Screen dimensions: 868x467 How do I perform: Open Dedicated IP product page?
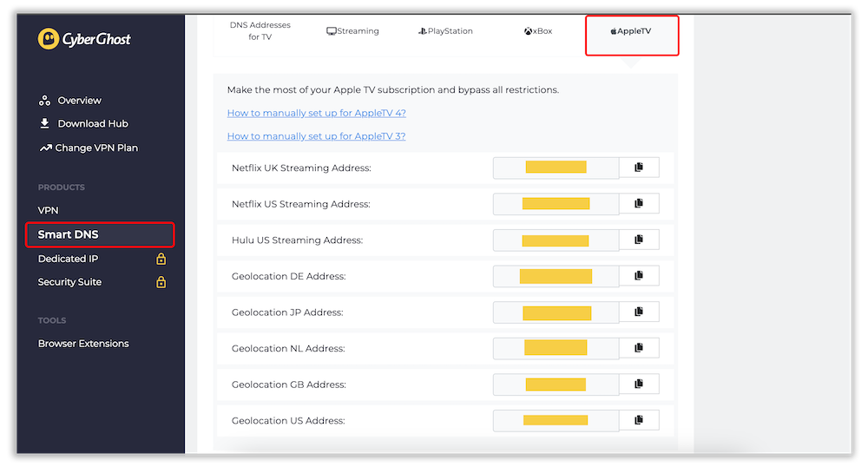coord(68,259)
